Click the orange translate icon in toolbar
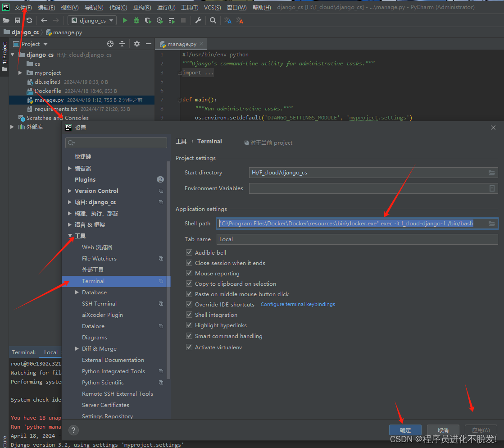Image resolution: width=504 pixels, height=448 pixels. 240,21
